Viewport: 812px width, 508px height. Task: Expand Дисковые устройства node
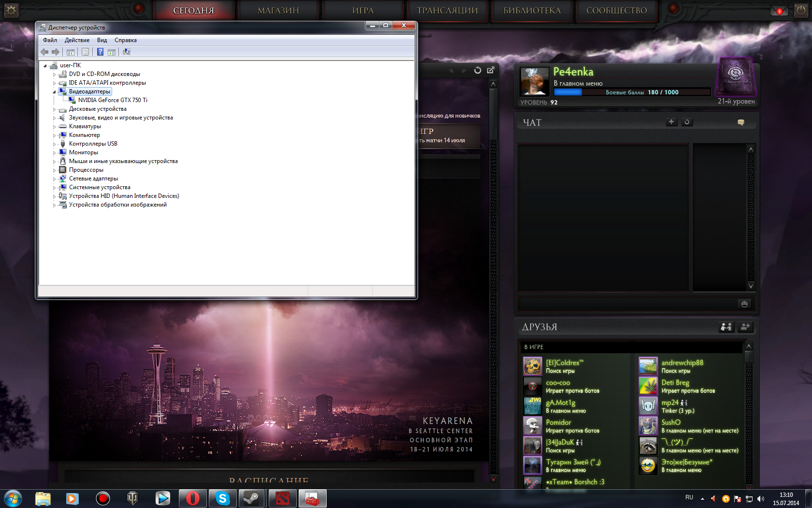[54, 109]
